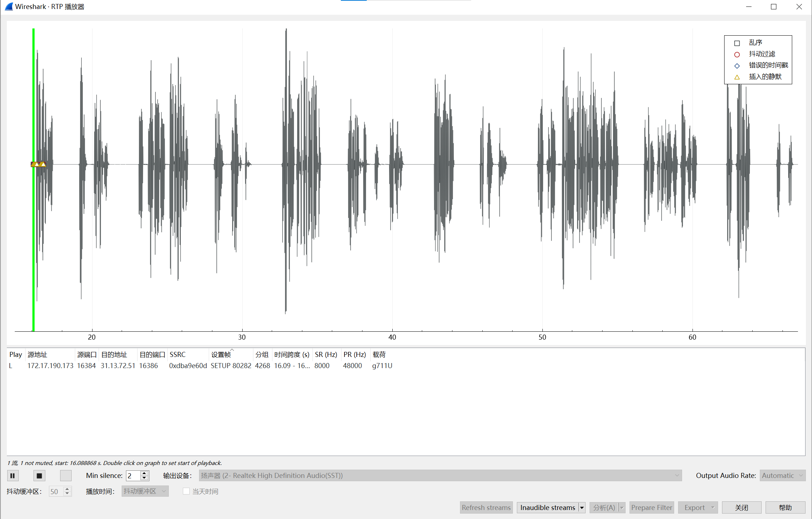
Task: Click the 关闭 button
Action: (x=741, y=507)
